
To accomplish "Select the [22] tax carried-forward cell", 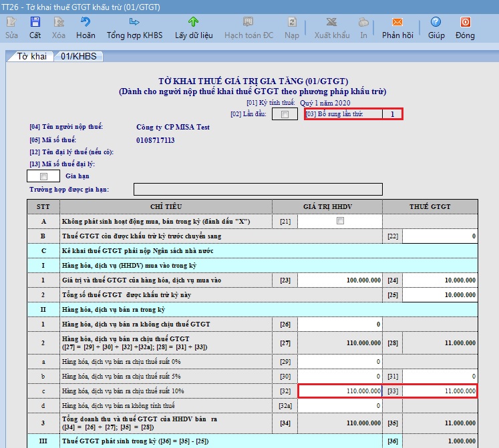I will [440, 236].
